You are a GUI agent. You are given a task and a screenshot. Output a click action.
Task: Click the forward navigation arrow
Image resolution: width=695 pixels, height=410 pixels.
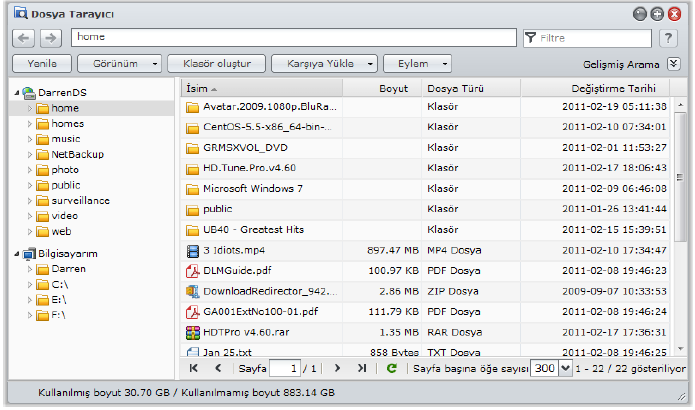click(51, 38)
